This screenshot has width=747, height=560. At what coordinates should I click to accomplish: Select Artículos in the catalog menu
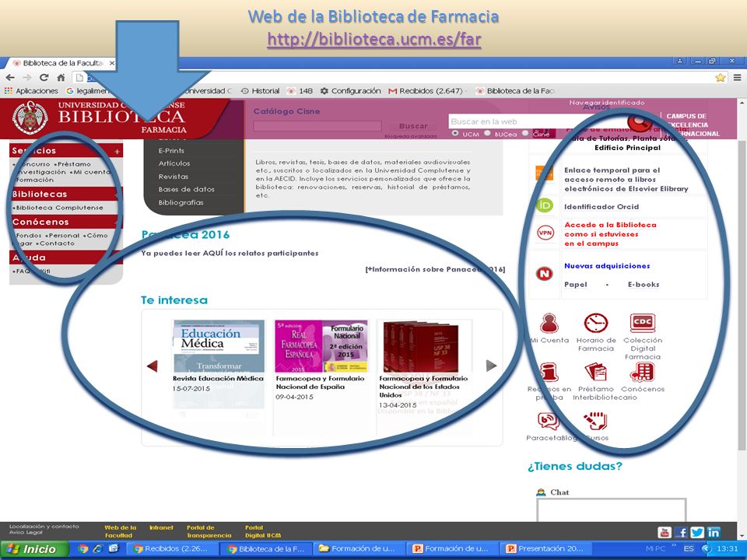[174, 163]
